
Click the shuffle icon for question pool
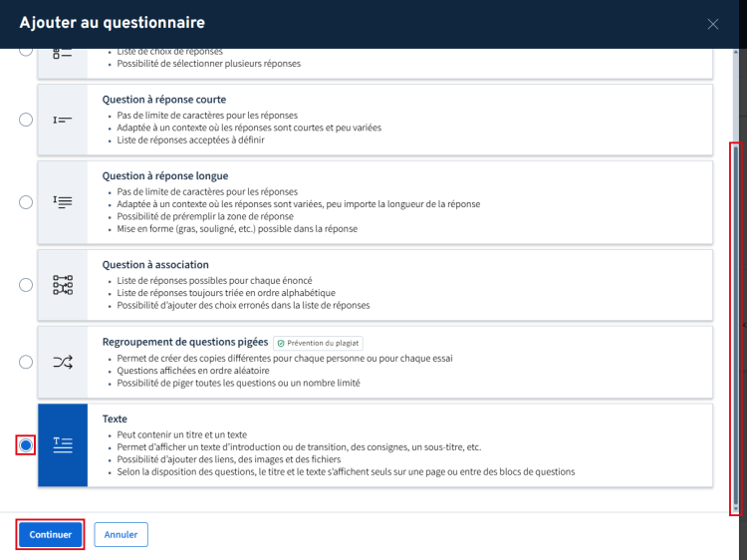coord(63,362)
